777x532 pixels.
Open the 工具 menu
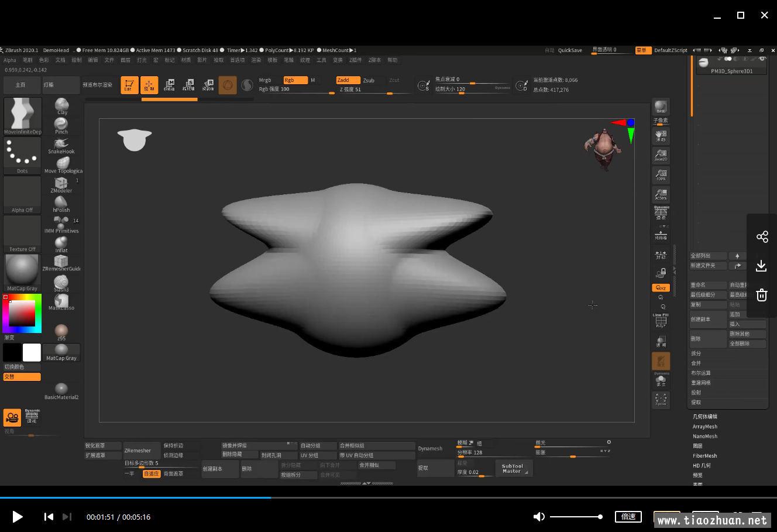(321, 60)
